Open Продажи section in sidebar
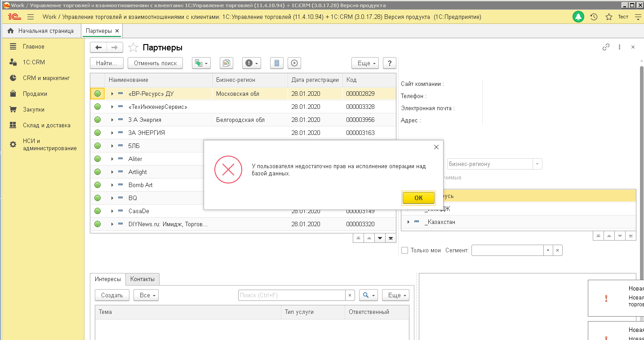 pyautogui.click(x=35, y=94)
